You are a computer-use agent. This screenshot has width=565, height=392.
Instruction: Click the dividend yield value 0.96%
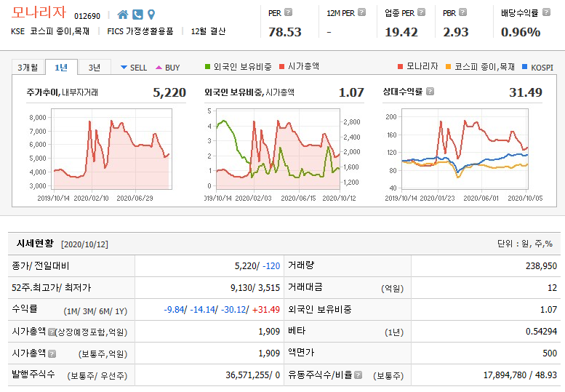pos(521,32)
